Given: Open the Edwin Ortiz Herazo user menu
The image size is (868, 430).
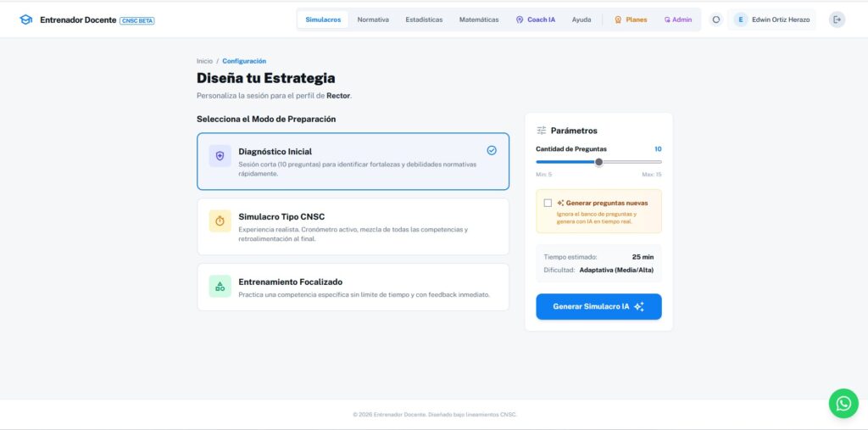Looking at the screenshot, I should coord(771,20).
